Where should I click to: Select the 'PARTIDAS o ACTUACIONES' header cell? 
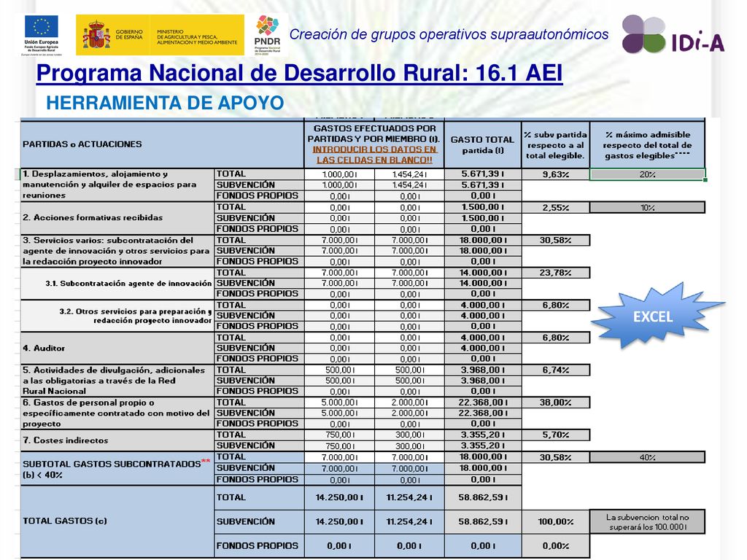click(162, 144)
